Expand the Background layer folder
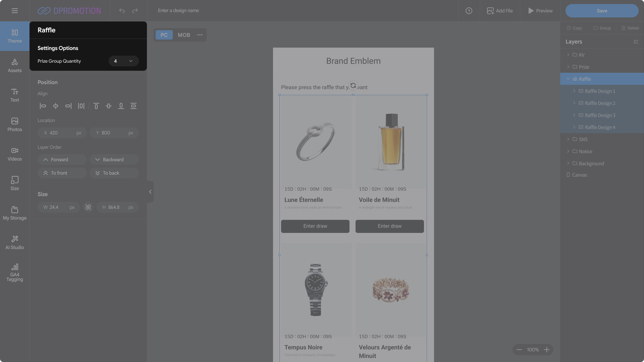The image size is (644, 362). pyautogui.click(x=568, y=164)
